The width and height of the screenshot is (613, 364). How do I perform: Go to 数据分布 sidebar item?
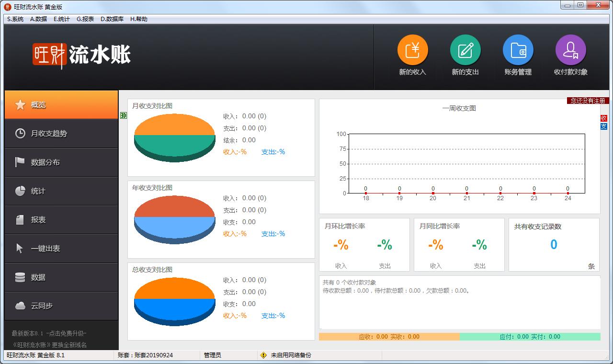(61, 162)
